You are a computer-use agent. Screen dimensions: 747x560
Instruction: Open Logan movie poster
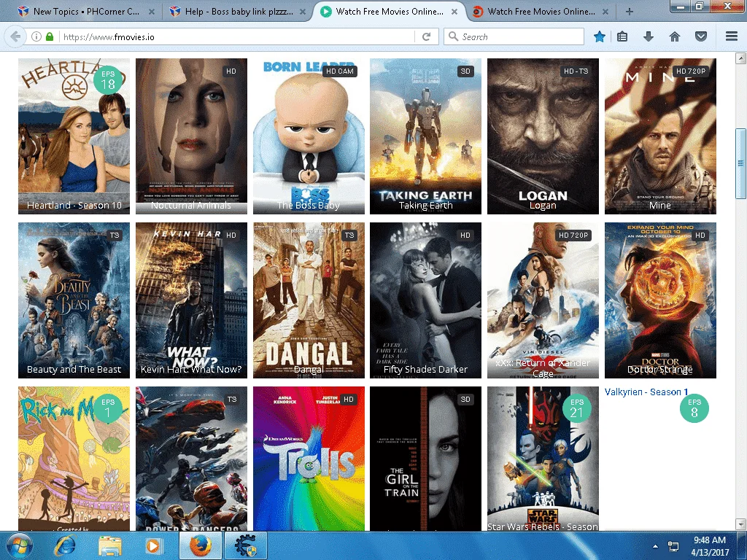(x=543, y=136)
